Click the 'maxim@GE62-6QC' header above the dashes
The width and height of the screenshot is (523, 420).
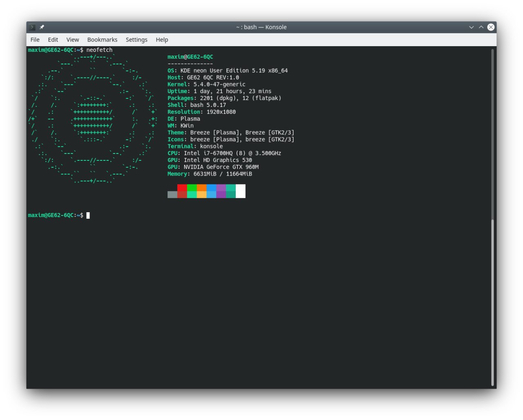coord(190,57)
